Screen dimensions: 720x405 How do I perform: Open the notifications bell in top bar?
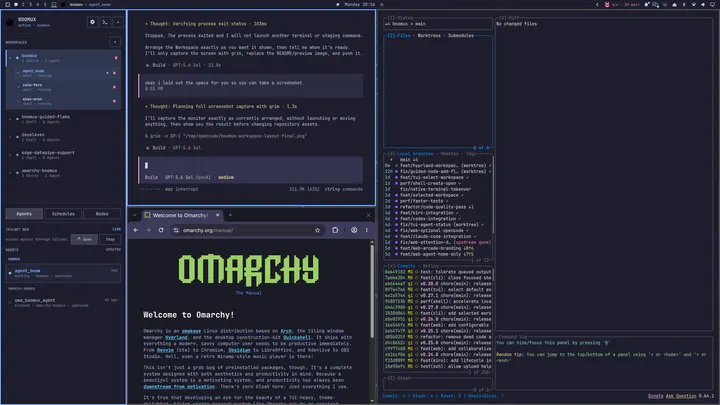[647, 5]
